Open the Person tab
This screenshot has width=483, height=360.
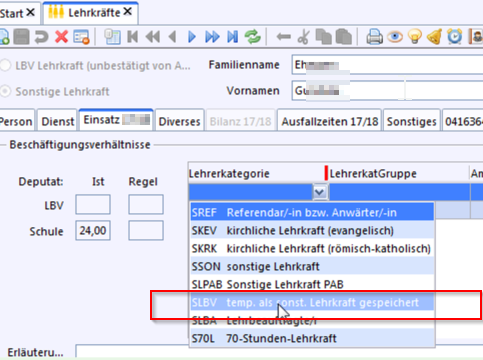17,121
